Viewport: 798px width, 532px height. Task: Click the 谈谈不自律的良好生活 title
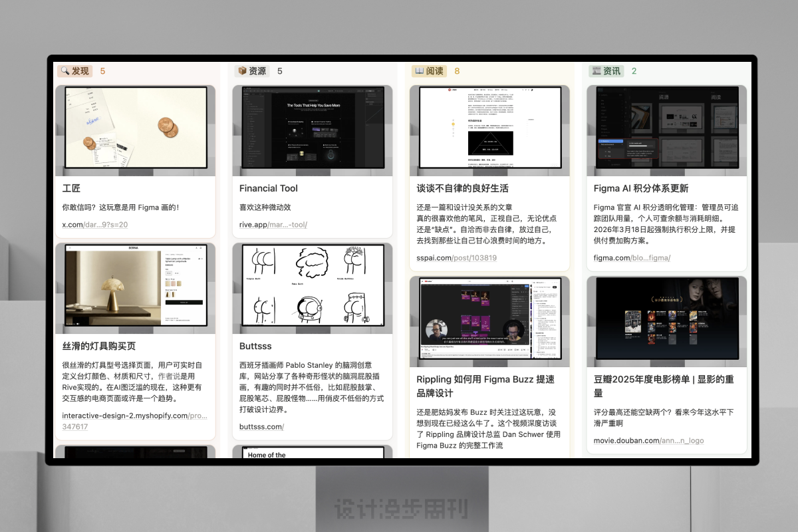point(463,188)
